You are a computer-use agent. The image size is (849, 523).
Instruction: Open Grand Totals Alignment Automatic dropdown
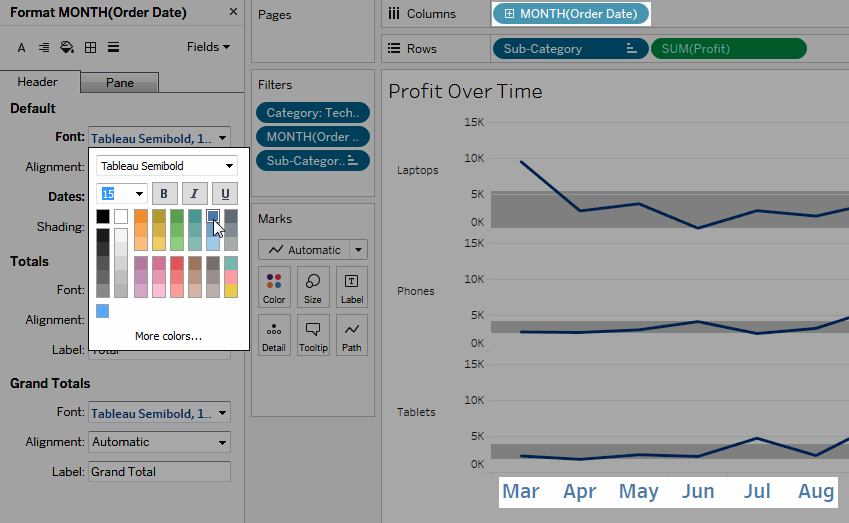click(x=159, y=442)
